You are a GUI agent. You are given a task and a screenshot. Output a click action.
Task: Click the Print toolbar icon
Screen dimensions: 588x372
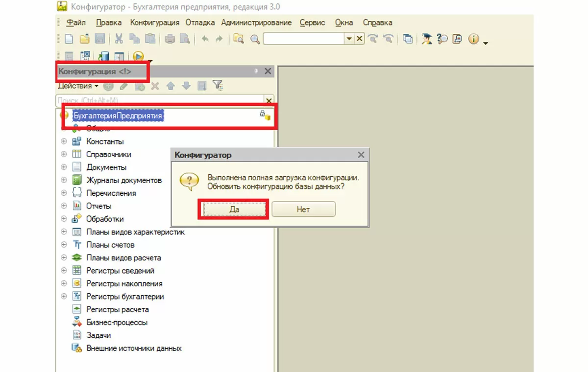[170, 39]
